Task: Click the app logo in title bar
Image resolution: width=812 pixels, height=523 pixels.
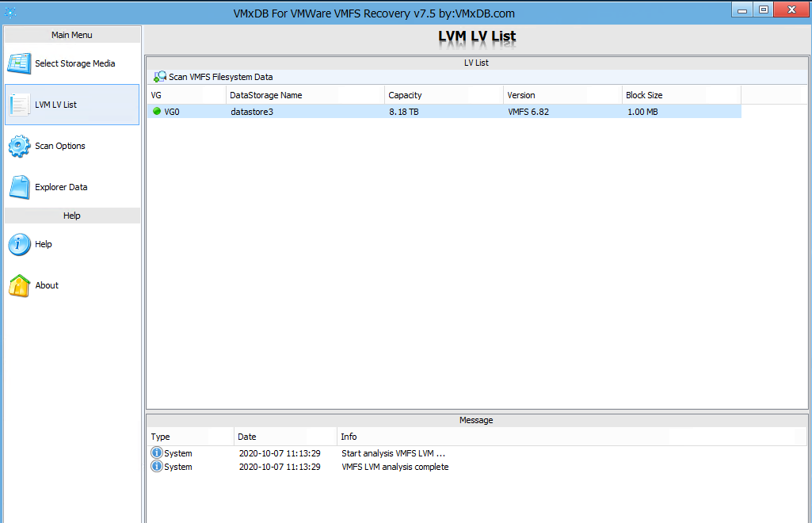Action: [x=10, y=13]
